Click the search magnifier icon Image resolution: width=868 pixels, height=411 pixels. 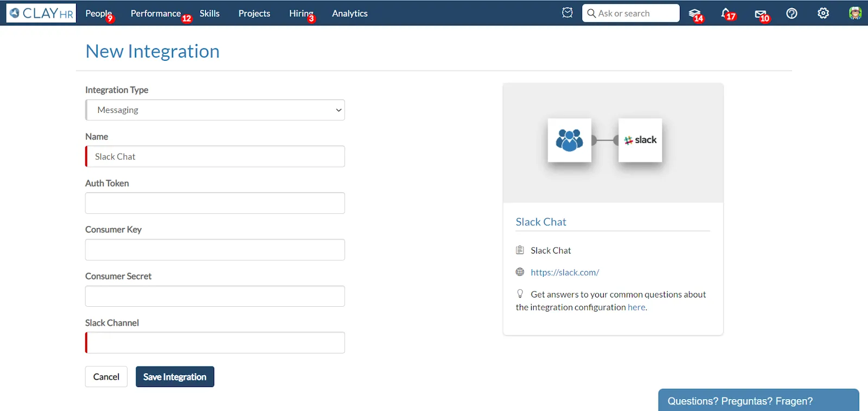pyautogui.click(x=591, y=13)
